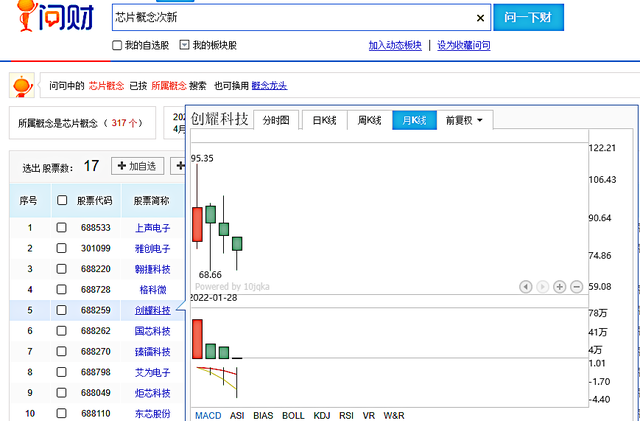The width and height of the screenshot is (640, 421).
Task: Click 所属概念是芯片概念 condition box
Action: click(82, 123)
